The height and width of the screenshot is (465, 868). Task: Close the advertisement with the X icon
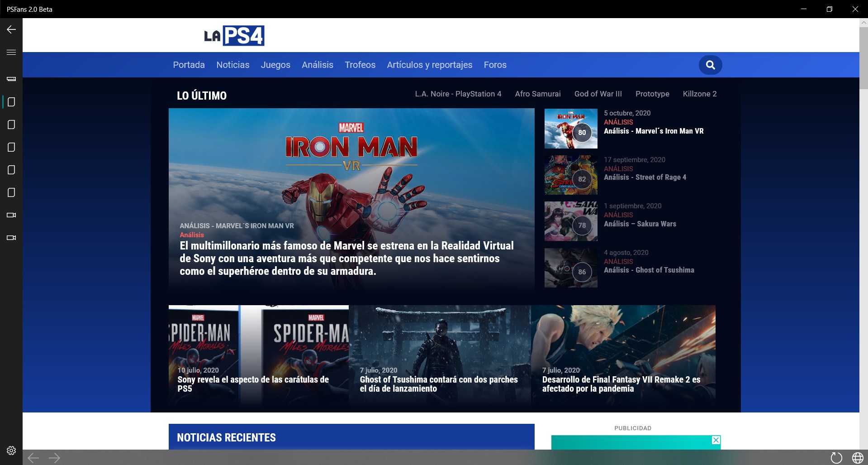click(716, 440)
